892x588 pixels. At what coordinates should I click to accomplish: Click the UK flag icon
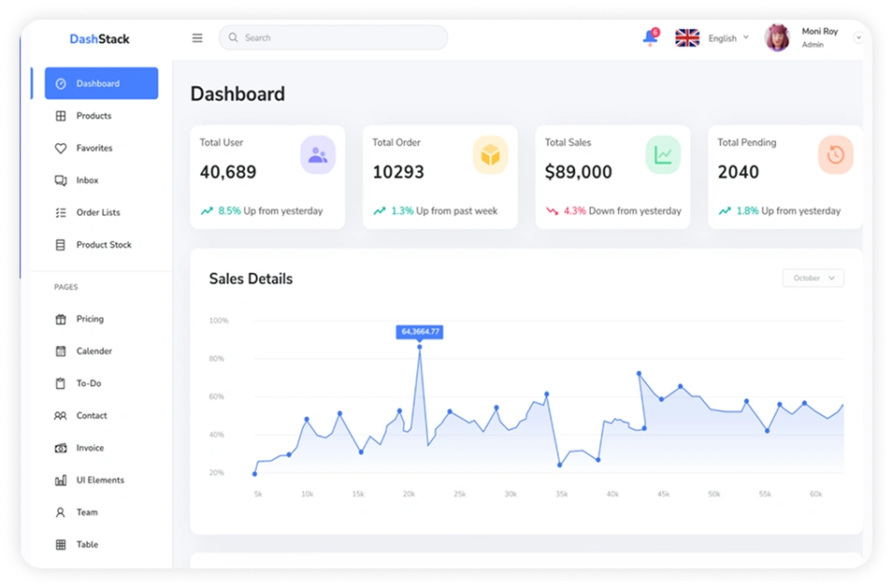[x=687, y=38]
